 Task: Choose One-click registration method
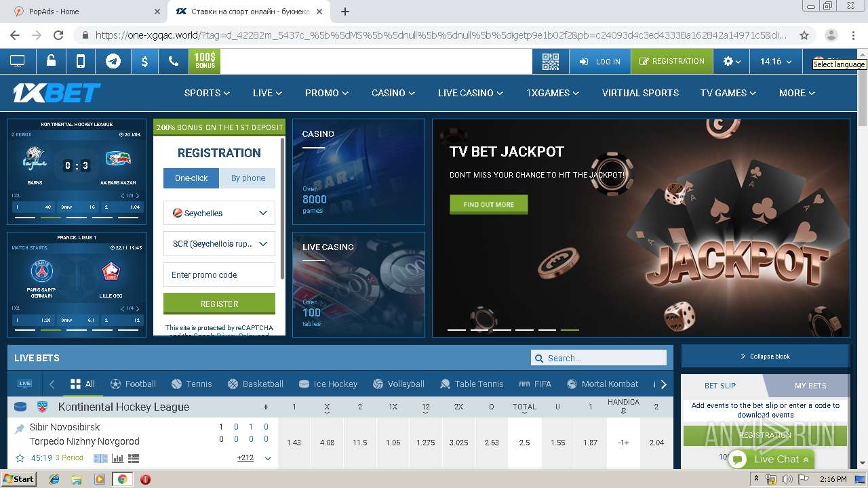(191, 178)
